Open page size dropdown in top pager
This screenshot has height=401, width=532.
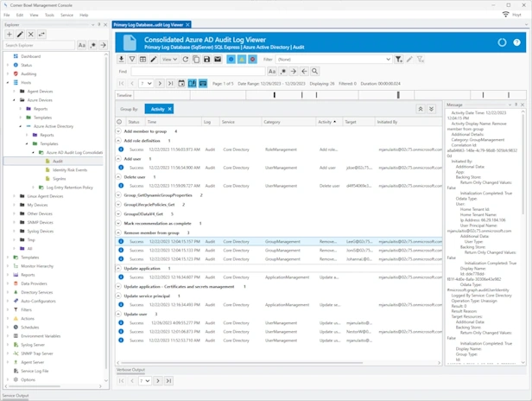pos(146,83)
